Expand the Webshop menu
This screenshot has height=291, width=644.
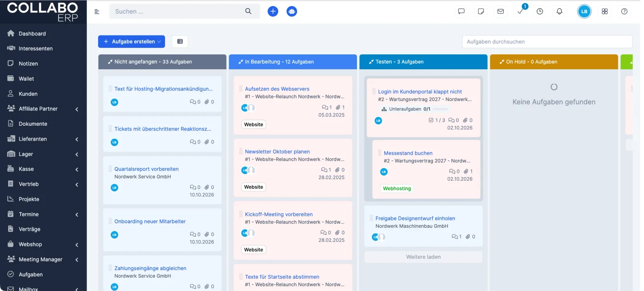pyautogui.click(x=76, y=245)
